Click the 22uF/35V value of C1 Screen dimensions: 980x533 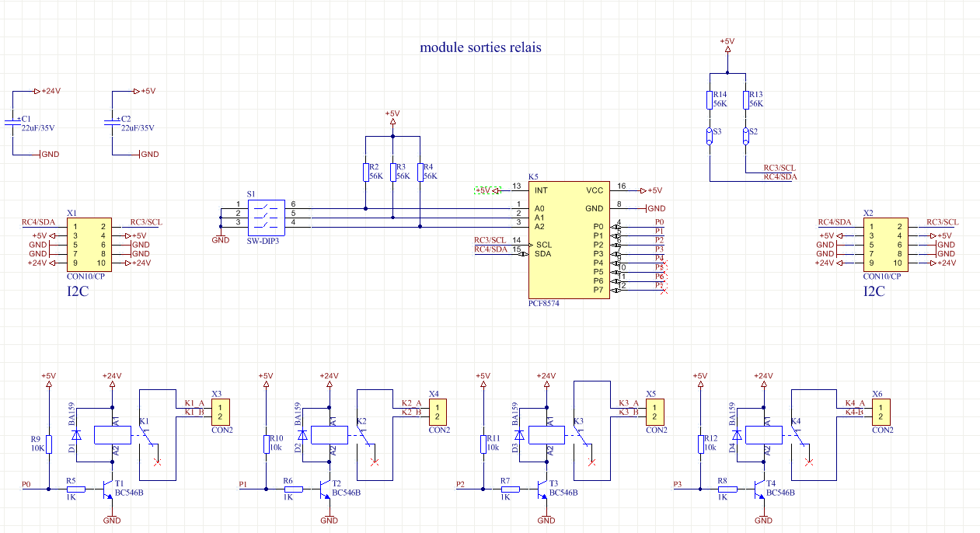click(38, 128)
